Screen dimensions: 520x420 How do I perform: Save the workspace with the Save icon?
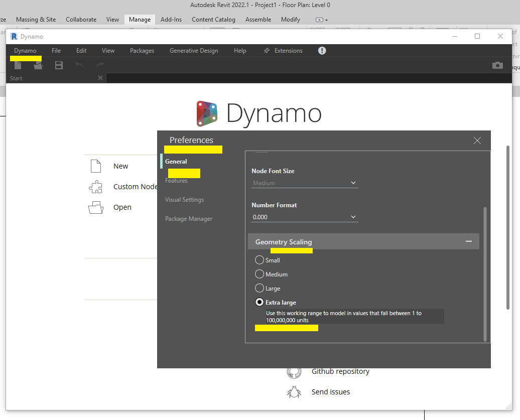pyautogui.click(x=58, y=65)
